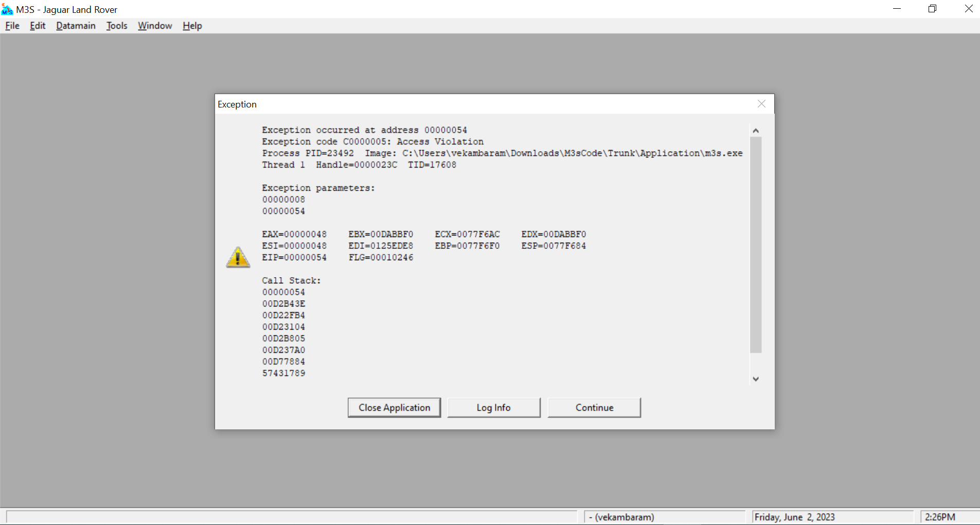Expand the Datamain menu
The height and width of the screenshot is (525, 980).
pos(76,26)
